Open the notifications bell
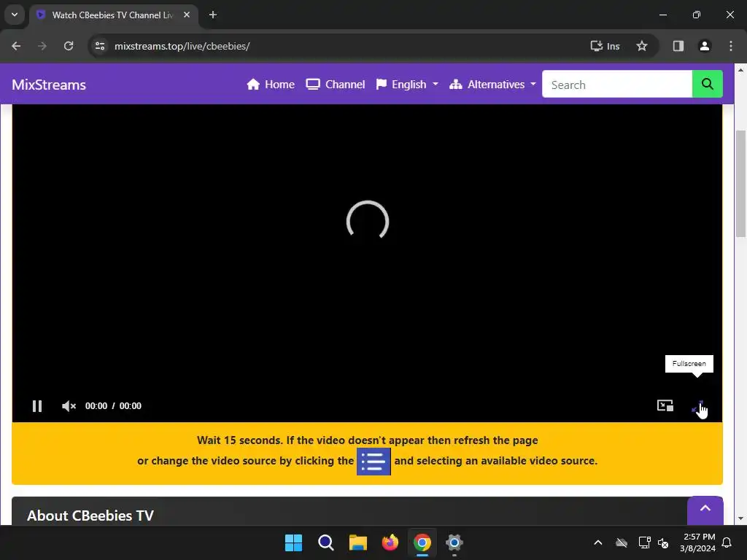This screenshot has height=560, width=747. (727, 542)
